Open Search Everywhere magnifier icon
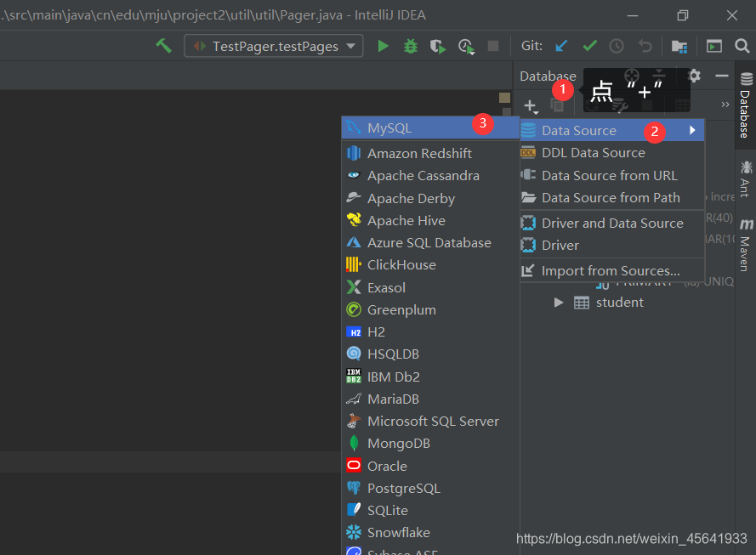Viewport: 756px width, 555px height. pos(742,46)
